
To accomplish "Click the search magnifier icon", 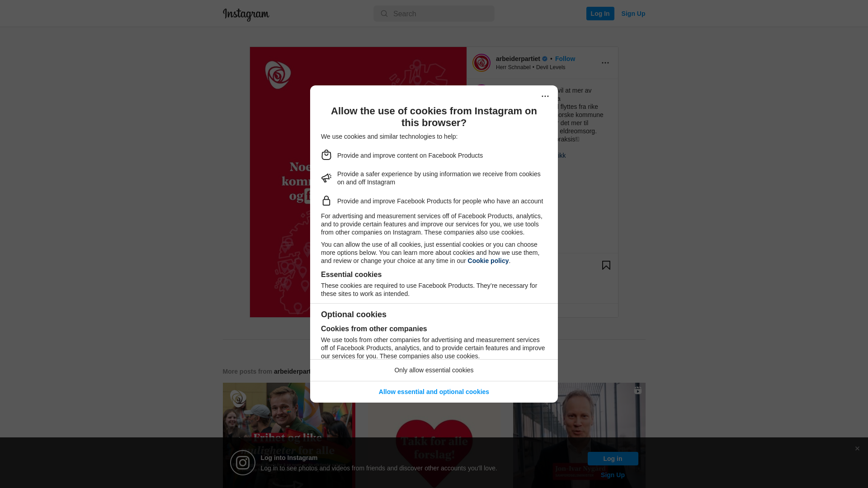I will (384, 14).
